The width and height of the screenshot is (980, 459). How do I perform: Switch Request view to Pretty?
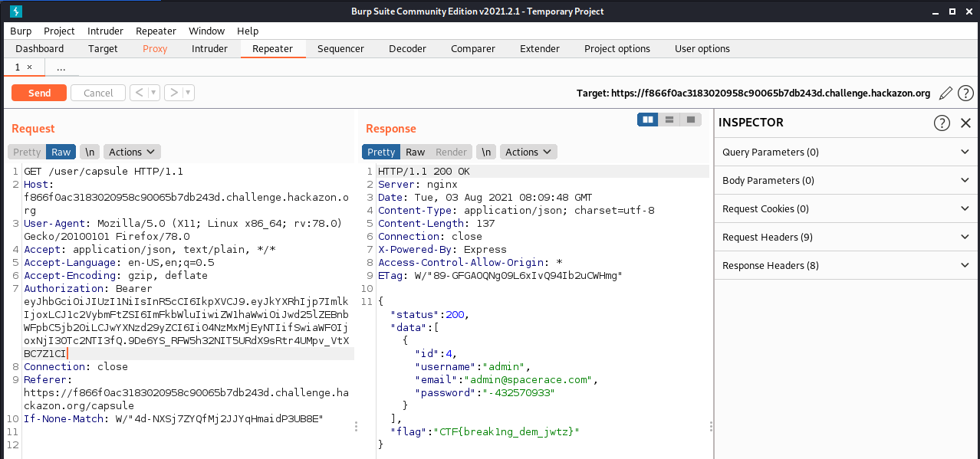click(27, 152)
